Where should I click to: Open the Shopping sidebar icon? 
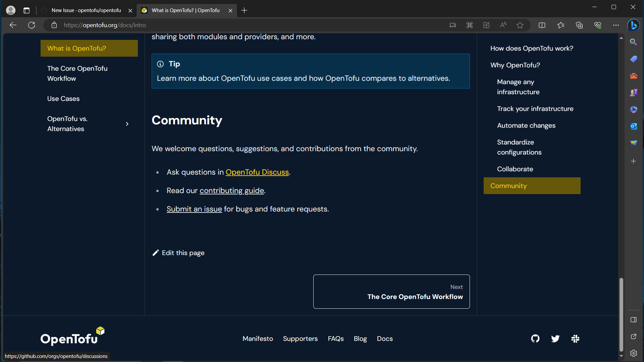click(x=634, y=59)
